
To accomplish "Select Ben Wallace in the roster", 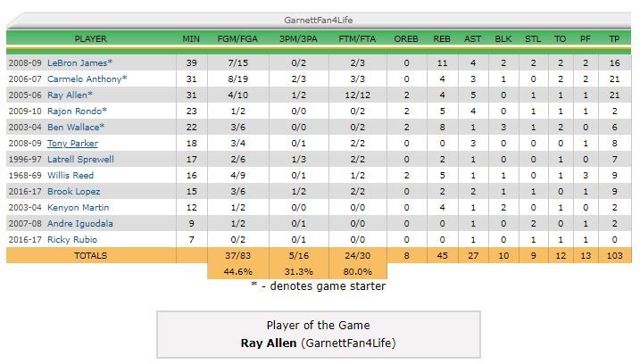I will coord(73,127).
